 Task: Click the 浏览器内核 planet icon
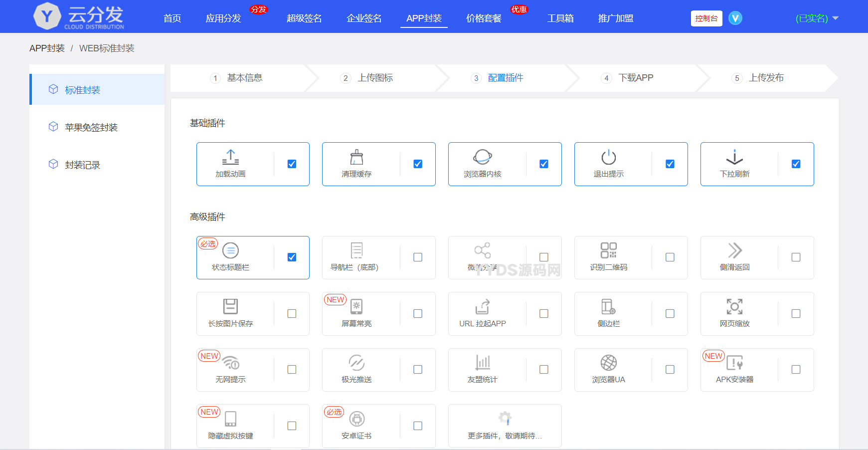click(483, 157)
